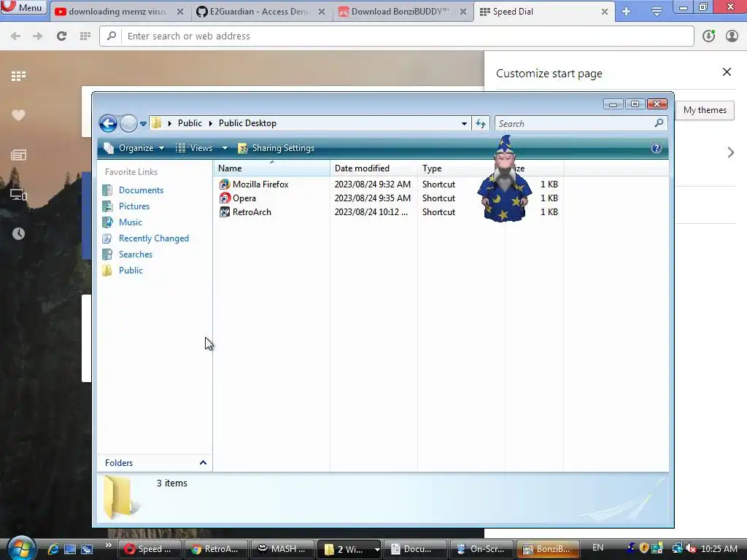Open the Views dropdown arrow

225,148
